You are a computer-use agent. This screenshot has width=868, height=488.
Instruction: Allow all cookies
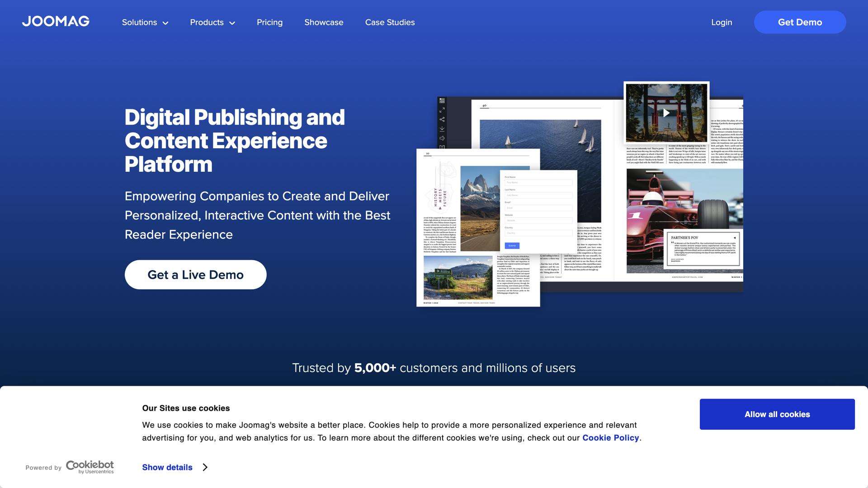pyautogui.click(x=777, y=414)
